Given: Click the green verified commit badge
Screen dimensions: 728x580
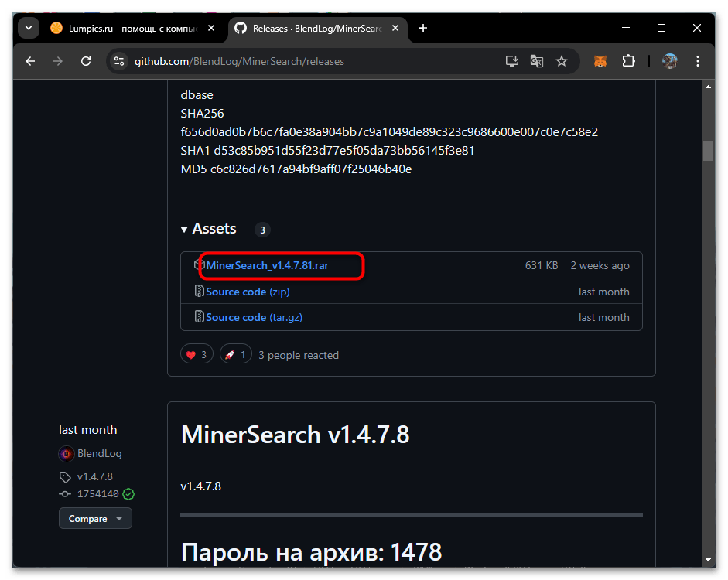Looking at the screenshot, I should point(128,494).
